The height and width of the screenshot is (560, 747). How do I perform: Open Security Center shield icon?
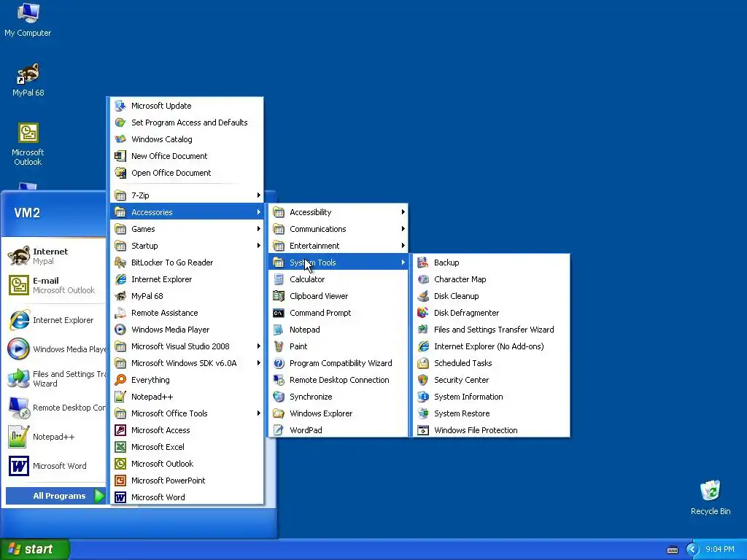click(422, 380)
